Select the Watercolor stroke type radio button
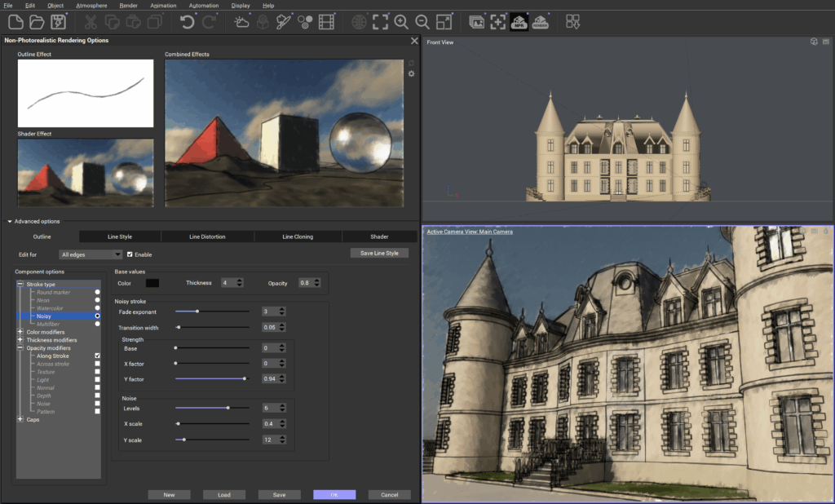The height and width of the screenshot is (504, 835). tap(97, 307)
